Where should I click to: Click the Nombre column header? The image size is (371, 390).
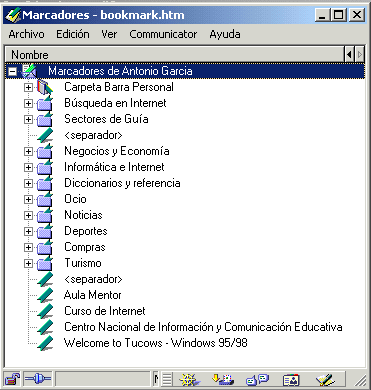(x=175, y=54)
